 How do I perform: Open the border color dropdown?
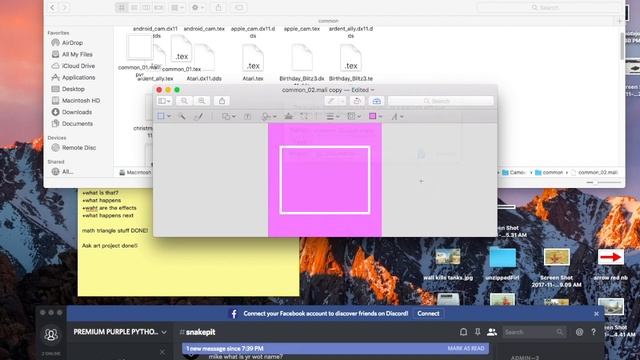coord(354,116)
